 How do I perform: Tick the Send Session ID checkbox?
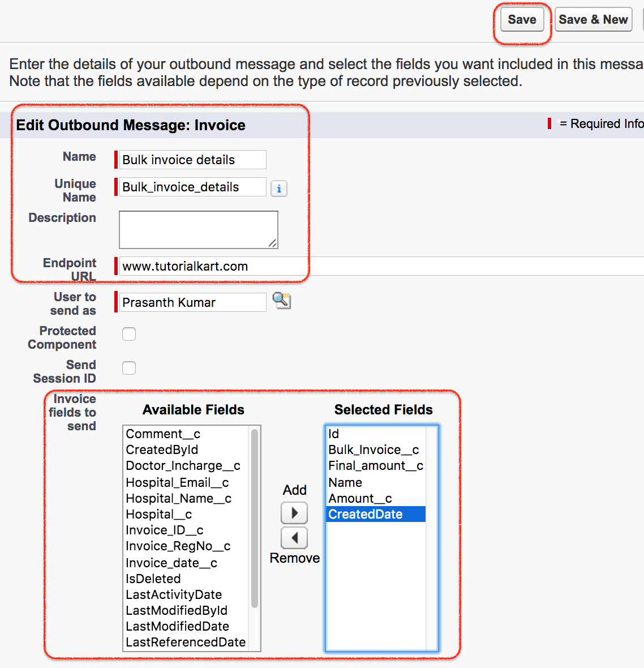click(x=129, y=367)
